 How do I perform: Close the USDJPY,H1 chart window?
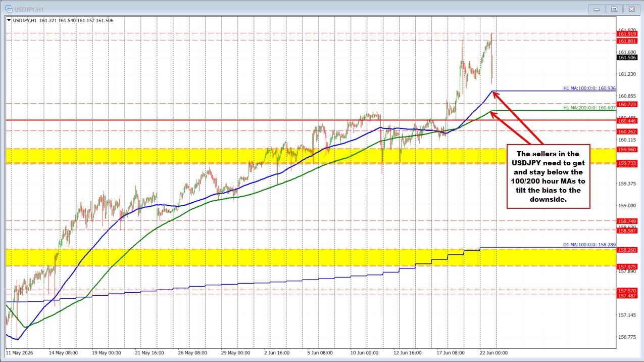point(631,9)
